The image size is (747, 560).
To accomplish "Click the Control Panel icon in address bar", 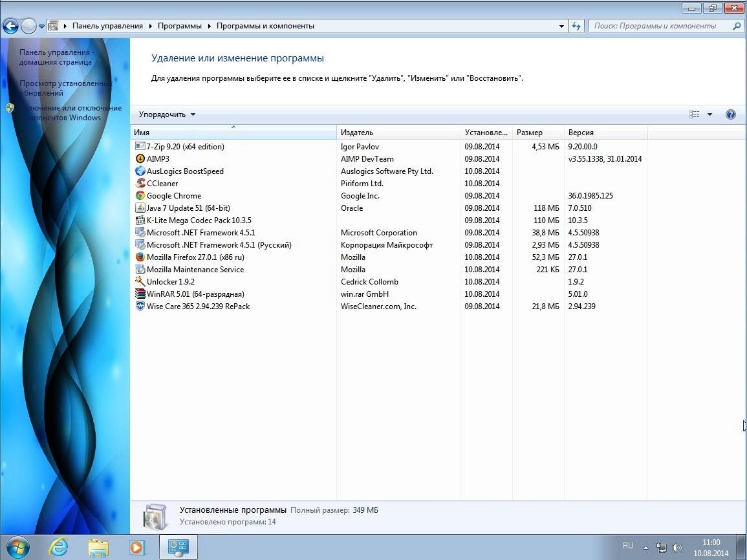I will coord(53,26).
